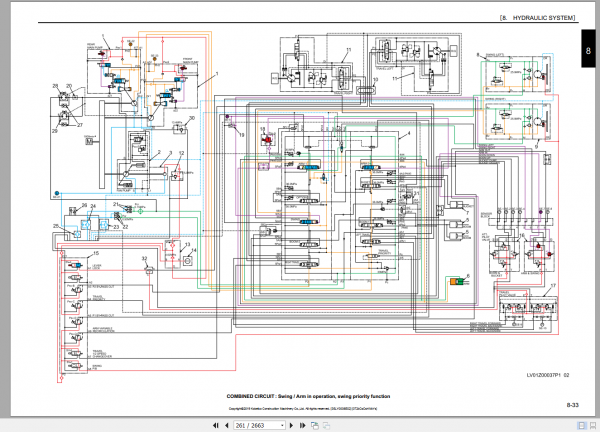
Task: Go to the previous page
Action: [227, 425]
